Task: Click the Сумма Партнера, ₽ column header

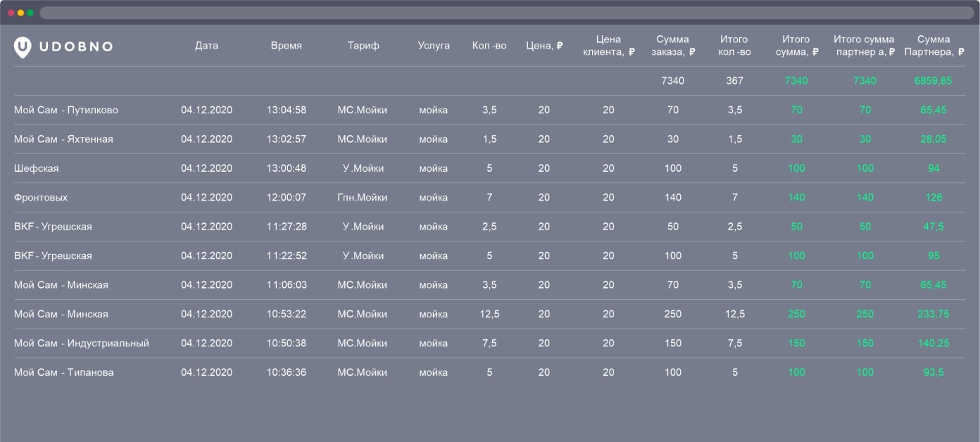Action: coord(933,46)
